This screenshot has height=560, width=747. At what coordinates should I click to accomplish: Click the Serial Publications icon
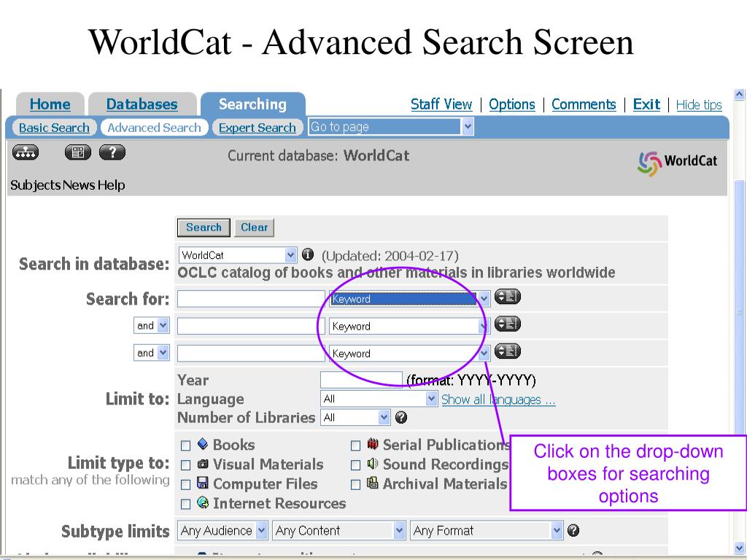click(x=373, y=444)
